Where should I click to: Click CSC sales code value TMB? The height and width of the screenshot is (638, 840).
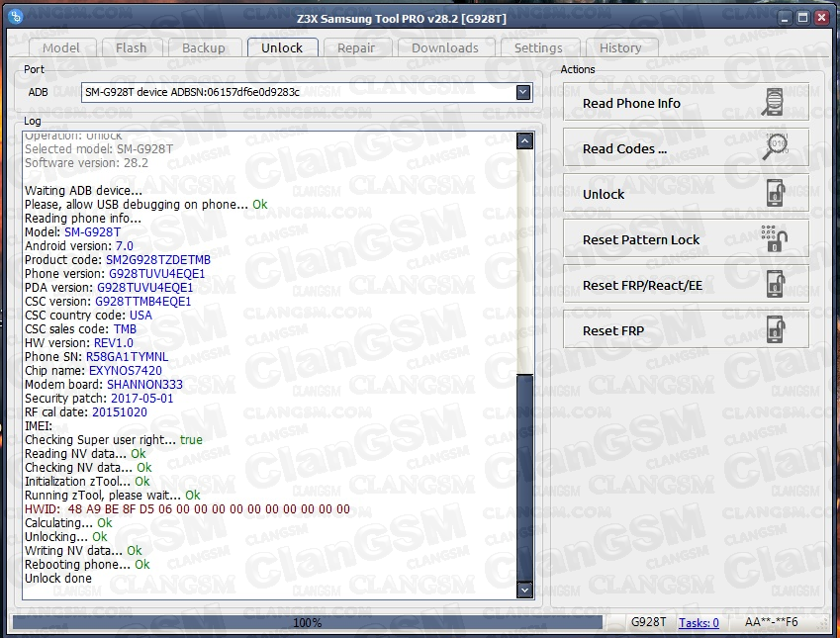click(x=125, y=329)
